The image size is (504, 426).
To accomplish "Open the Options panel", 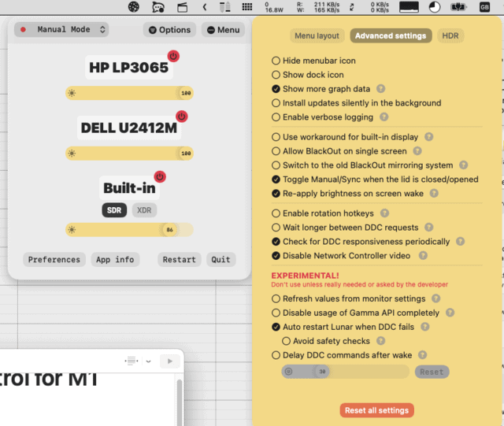I will (x=169, y=30).
